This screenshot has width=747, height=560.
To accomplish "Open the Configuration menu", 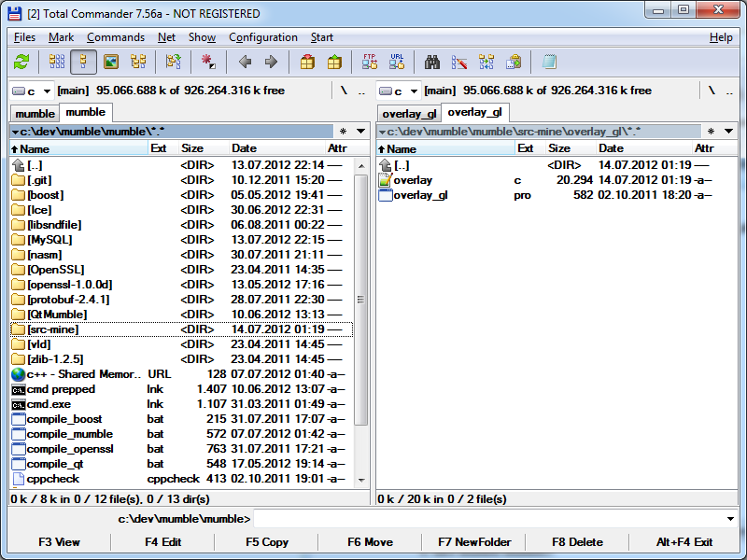I will tap(262, 37).
